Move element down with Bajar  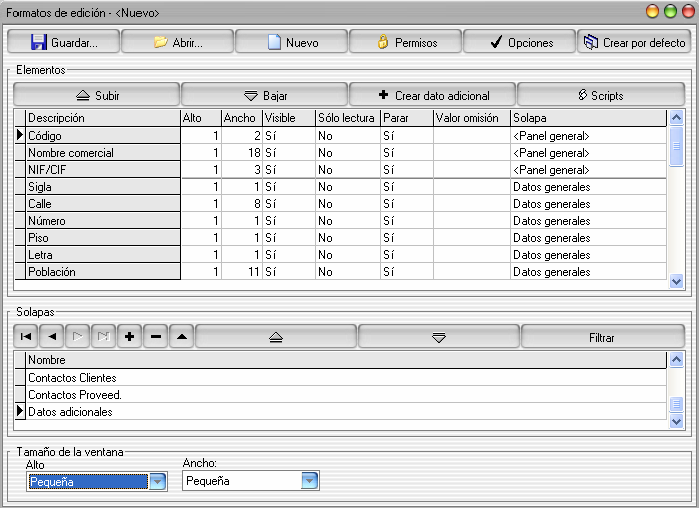tap(265, 96)
